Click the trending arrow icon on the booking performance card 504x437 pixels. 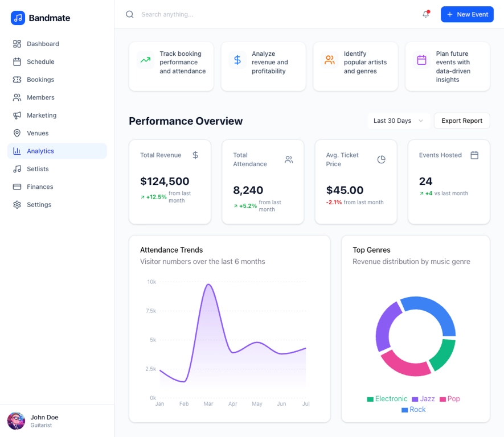pos(146,60)
